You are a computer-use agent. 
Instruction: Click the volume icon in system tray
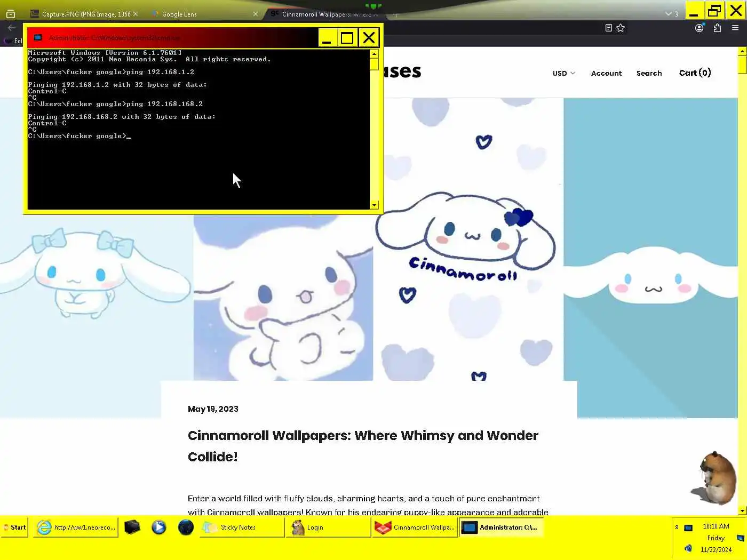(688, 548)
